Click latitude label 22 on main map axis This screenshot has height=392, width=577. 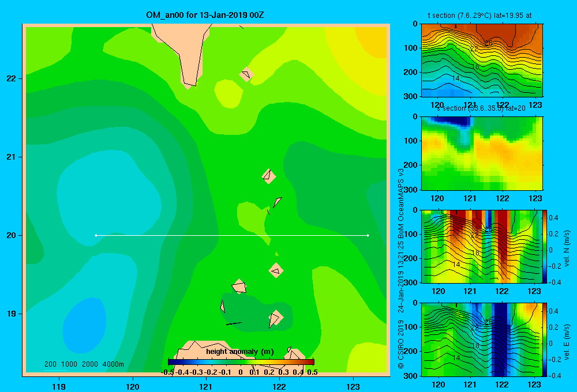(12, 78)
